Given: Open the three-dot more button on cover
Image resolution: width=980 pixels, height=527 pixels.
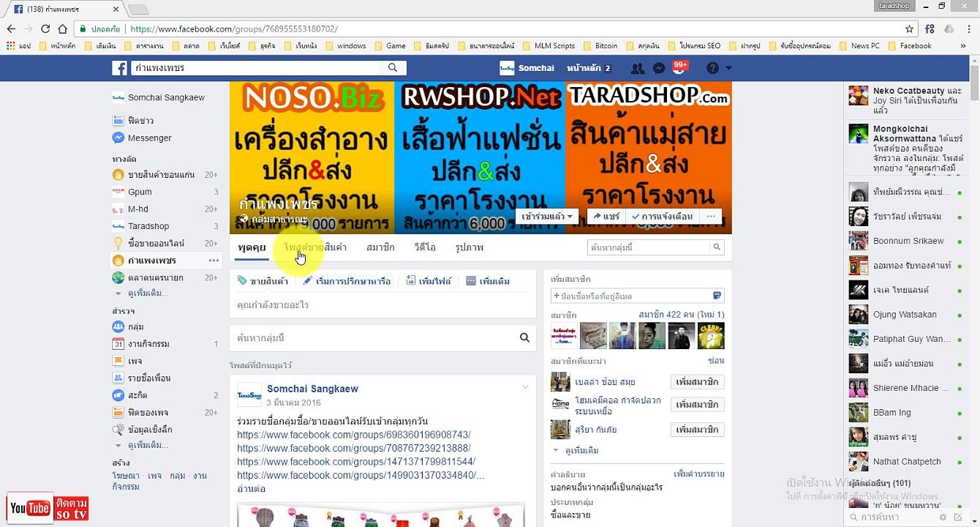Looking at the screenshot, I should coord(710,217).
